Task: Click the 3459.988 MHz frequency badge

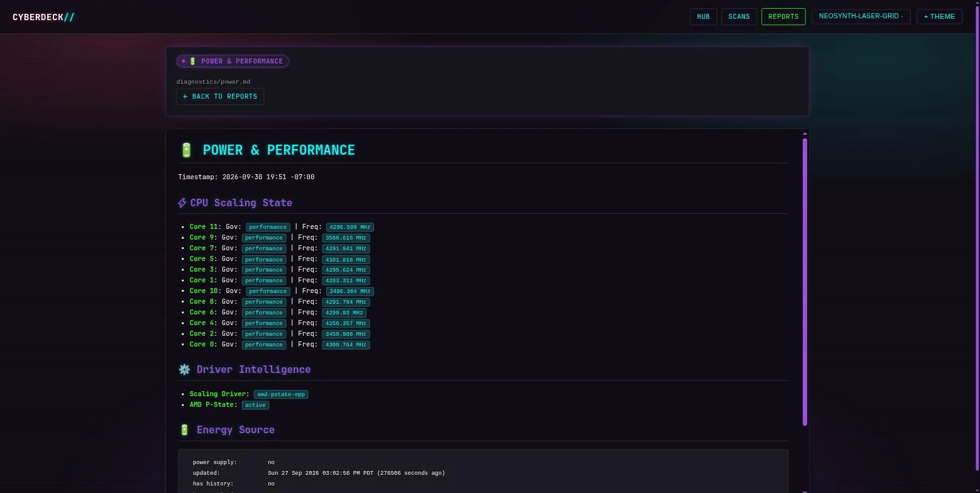Action: 346,334
